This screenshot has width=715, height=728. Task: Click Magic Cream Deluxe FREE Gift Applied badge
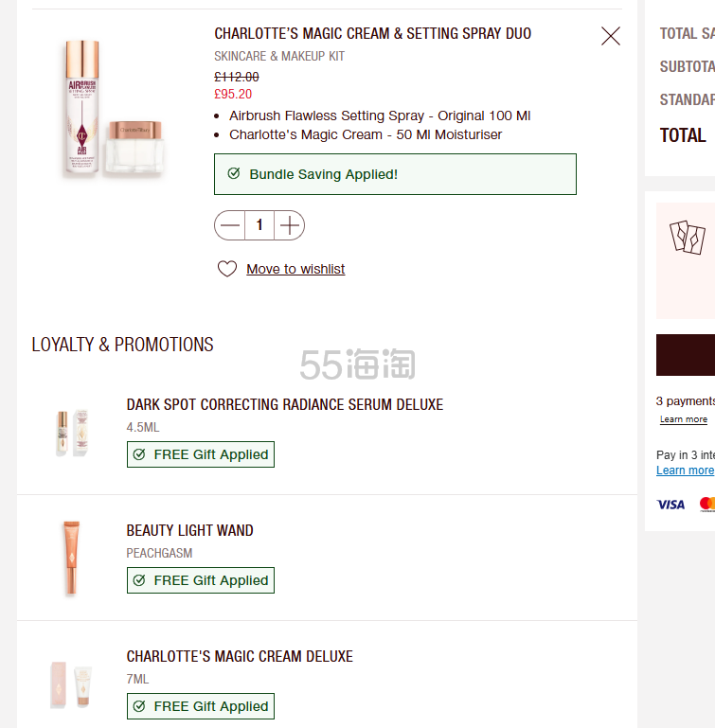click(x=201, y=706)
